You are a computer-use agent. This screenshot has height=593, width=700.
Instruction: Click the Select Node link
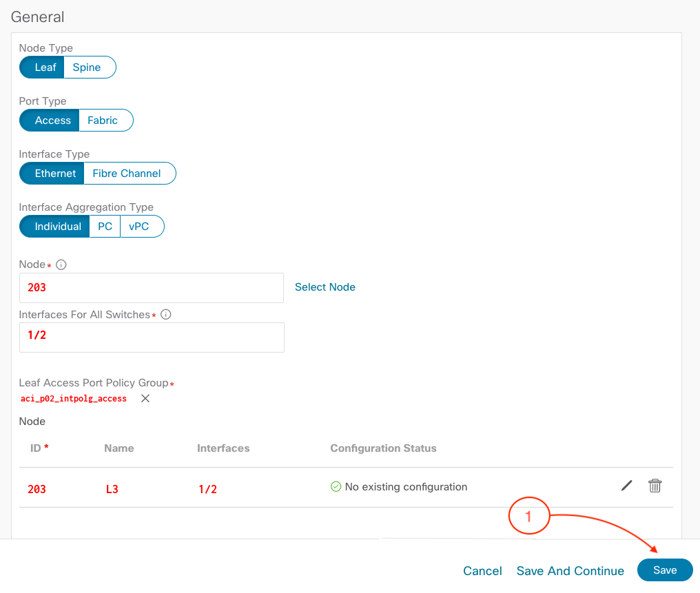(325, 287)
